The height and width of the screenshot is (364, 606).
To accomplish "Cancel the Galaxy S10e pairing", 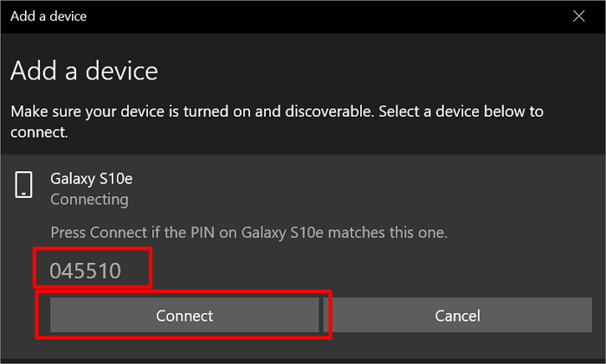I will tap(457, 316).
